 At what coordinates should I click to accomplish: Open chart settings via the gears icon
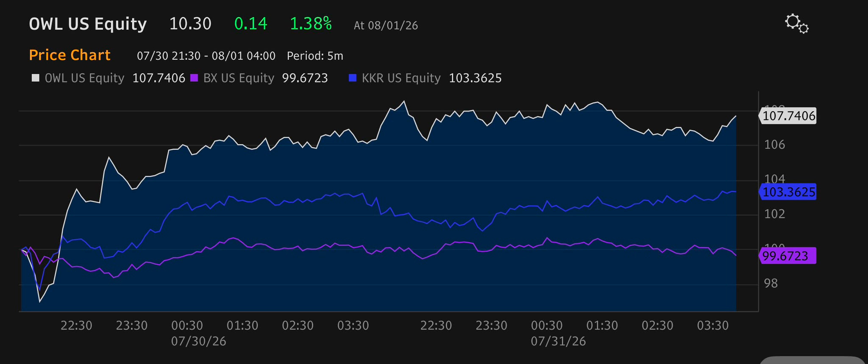tap(796, 23)
